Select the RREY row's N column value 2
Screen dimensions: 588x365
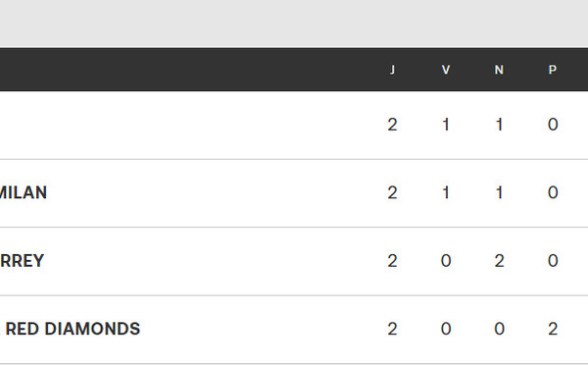click(x=499, y=261)
